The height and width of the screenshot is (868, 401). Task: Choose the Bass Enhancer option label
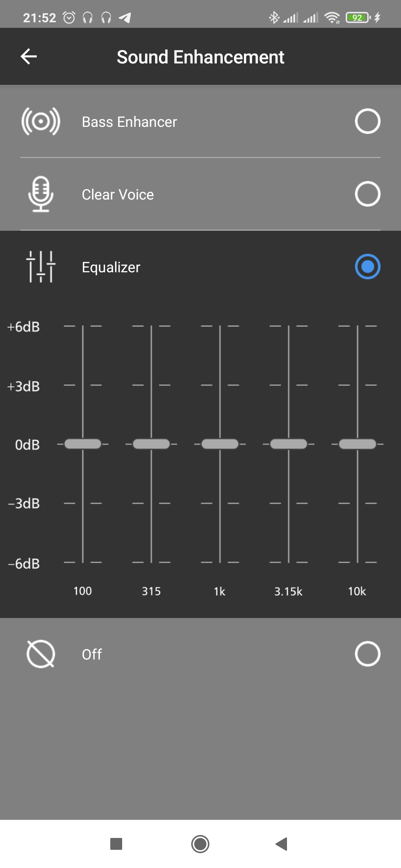point(129,122)
